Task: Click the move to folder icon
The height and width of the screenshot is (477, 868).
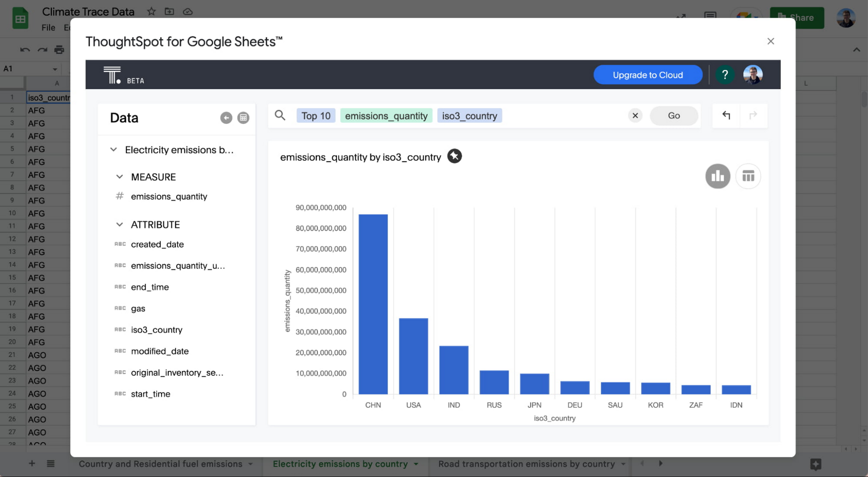Action: coord(169,11)
